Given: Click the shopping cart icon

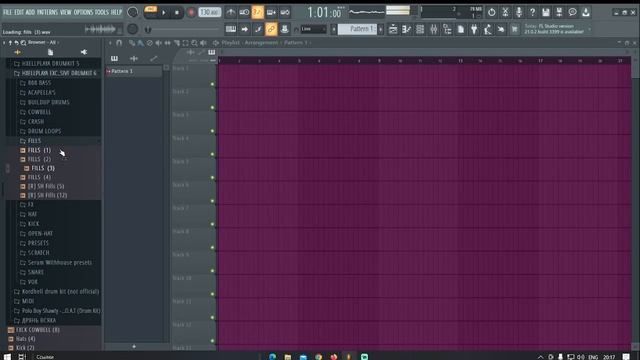Looking at the screenshot, I should 514,29.
